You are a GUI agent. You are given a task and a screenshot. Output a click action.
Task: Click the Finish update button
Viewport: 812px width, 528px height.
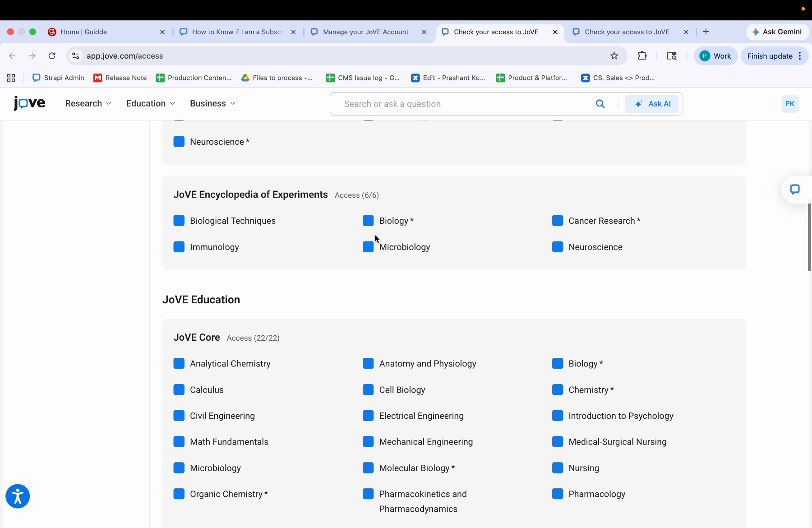(x=770, y=56)
